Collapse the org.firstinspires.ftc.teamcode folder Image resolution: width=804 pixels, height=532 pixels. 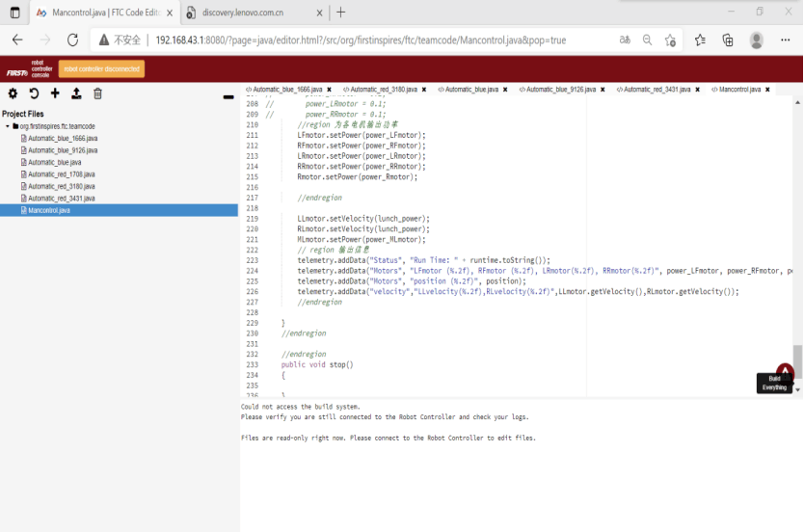8,126
